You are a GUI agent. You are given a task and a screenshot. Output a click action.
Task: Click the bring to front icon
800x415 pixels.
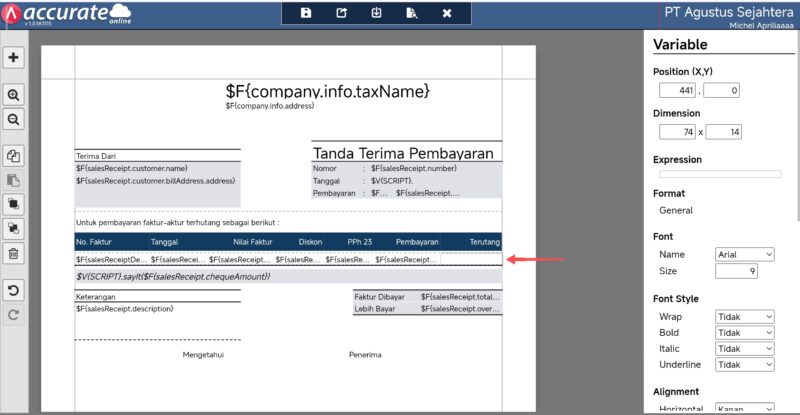(14, 204)
